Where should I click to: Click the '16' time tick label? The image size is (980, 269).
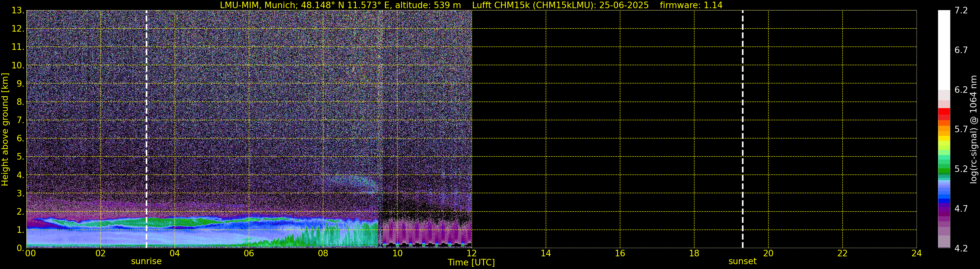(x=620, y=253)
